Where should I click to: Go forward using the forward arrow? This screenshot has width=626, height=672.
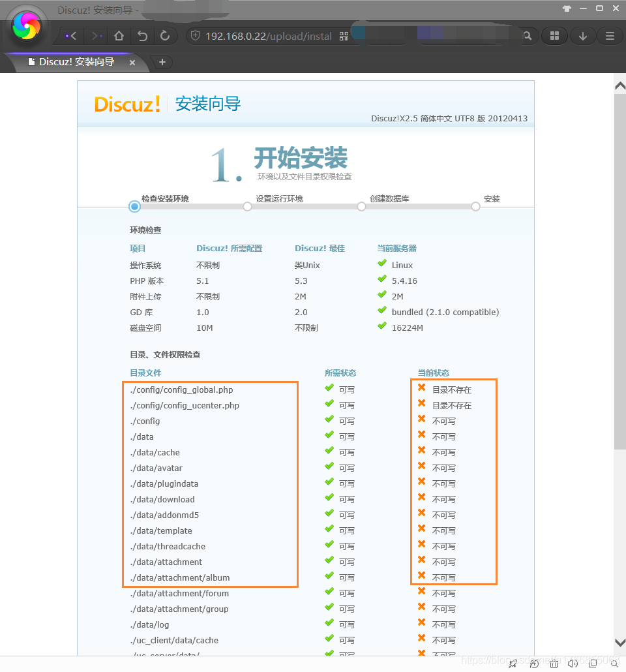[x=97, y=36]
